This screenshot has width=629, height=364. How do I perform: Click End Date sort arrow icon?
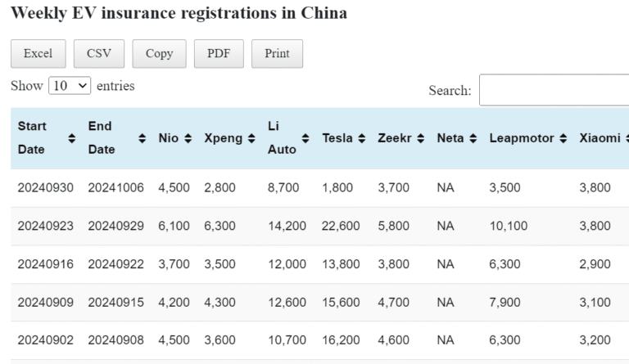tap(143, 139)
